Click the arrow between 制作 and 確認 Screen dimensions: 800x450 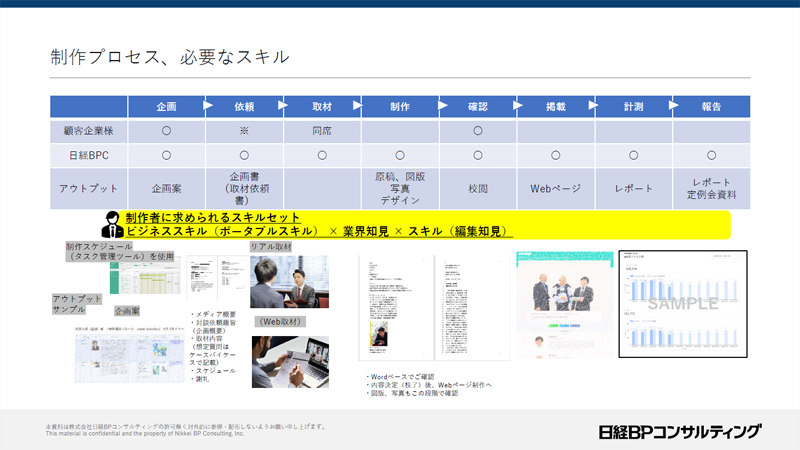coord(442,104)
